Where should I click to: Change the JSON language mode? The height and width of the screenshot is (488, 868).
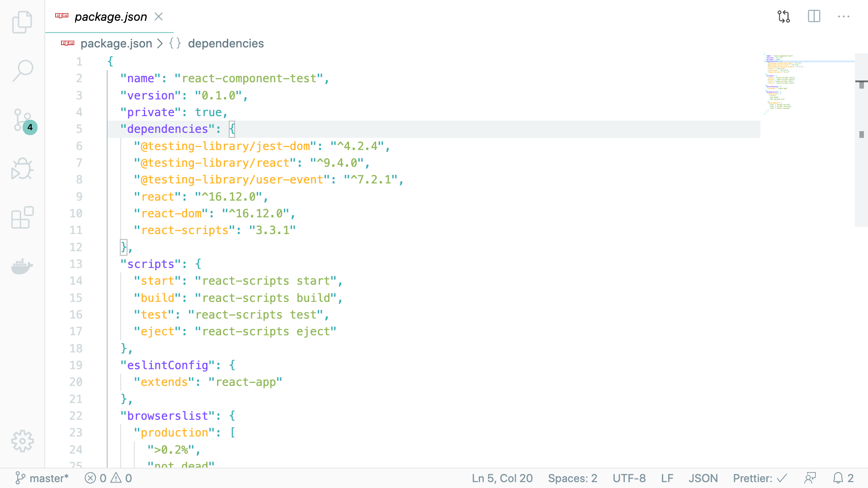[x=703, y=478]
